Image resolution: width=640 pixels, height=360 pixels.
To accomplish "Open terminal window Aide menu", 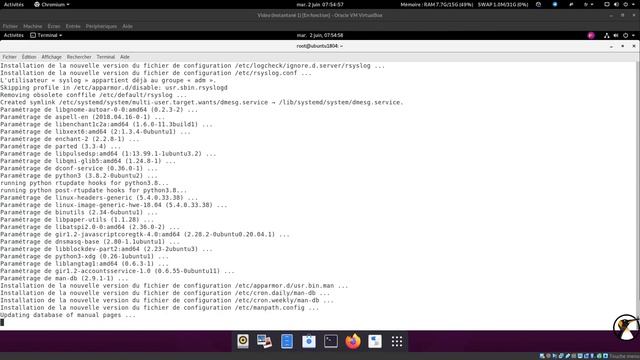I will click(125, 57).
